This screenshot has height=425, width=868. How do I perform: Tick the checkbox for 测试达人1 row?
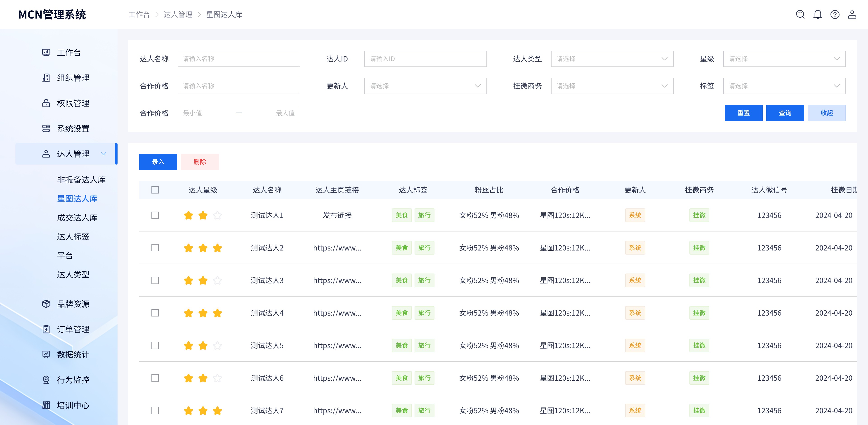[x=155, y=215]
